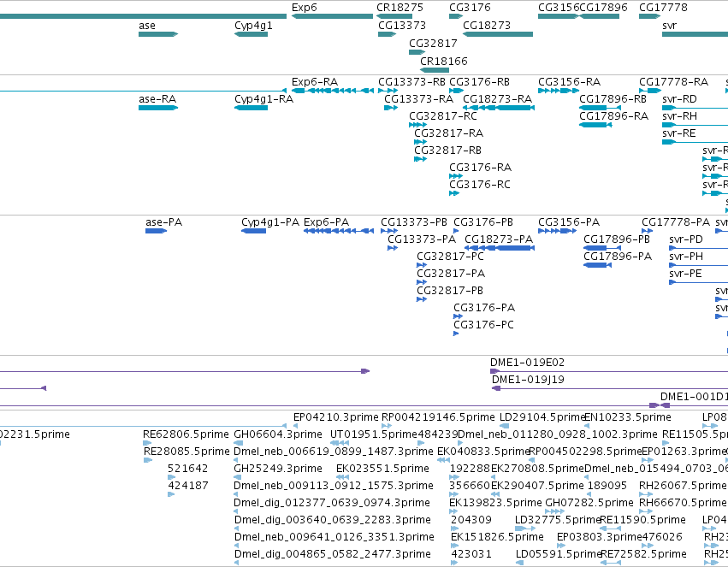The image size is (728, 567).
Task: Select the CG13373 gene
Action: 387,34
